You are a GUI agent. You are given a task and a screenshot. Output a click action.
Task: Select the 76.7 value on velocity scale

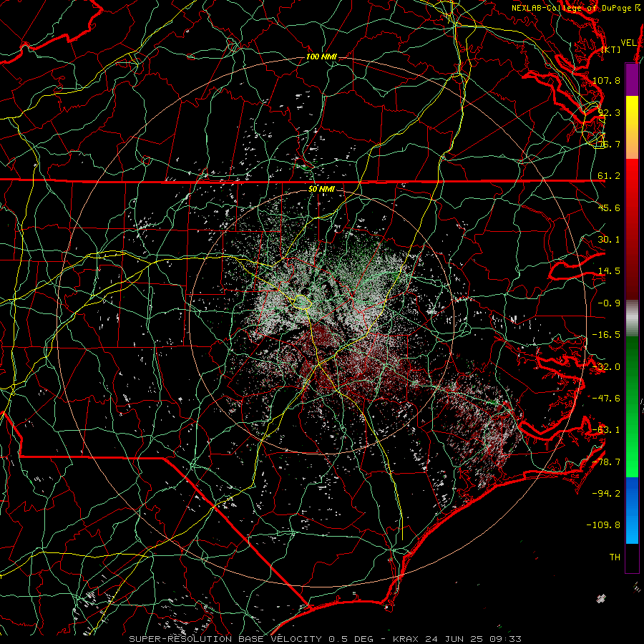[x=609, y=144]
